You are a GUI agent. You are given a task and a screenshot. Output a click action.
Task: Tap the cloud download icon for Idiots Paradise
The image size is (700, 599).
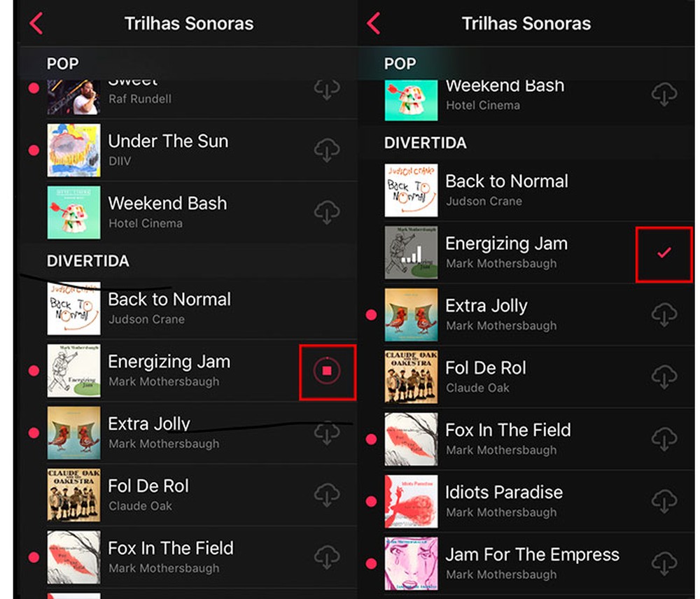664,501
